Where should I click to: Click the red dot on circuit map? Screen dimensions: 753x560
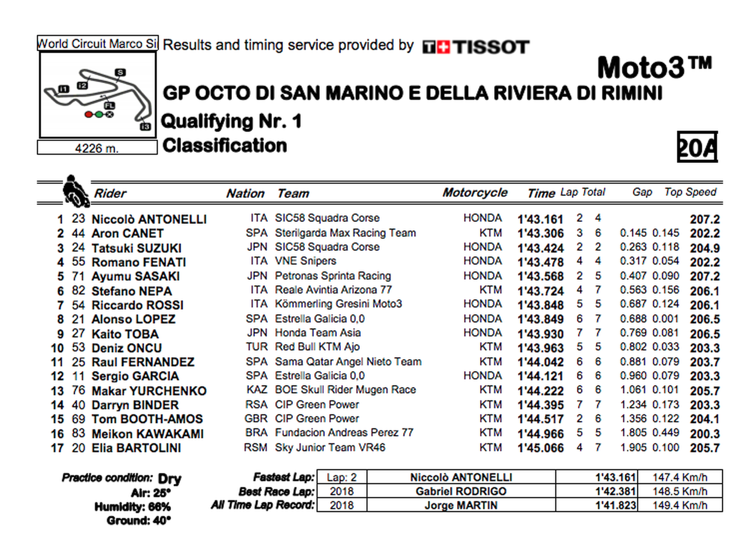[88, 115]
